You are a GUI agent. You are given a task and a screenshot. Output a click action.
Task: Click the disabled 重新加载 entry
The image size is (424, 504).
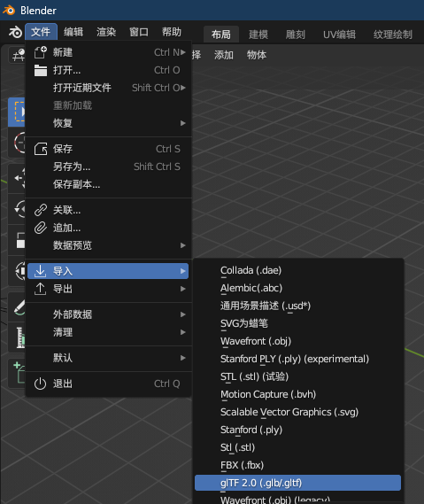pyautogui.click(x=108, y=105)
